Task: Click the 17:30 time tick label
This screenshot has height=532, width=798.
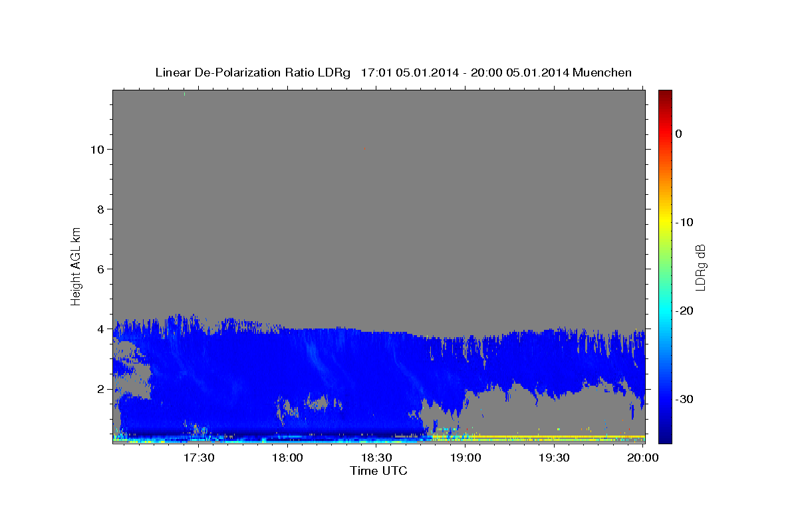Action: (x=199, y=458)
